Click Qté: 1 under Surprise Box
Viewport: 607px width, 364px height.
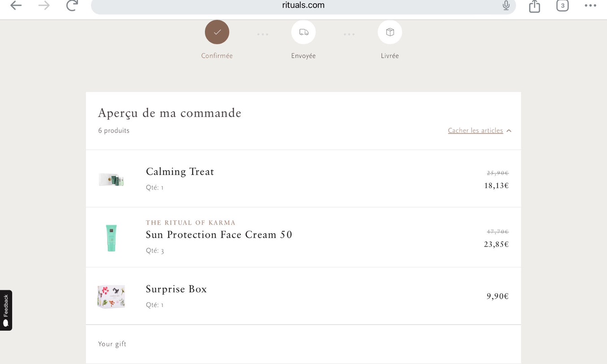point(155,305)
